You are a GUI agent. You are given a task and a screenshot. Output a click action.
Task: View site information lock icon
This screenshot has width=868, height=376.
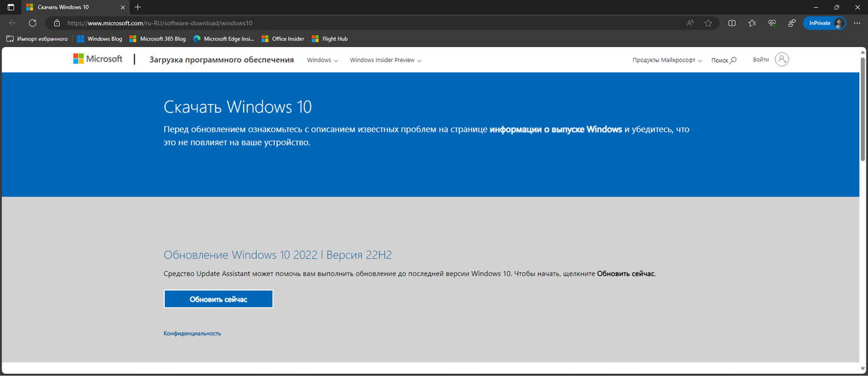coord(57,23)
